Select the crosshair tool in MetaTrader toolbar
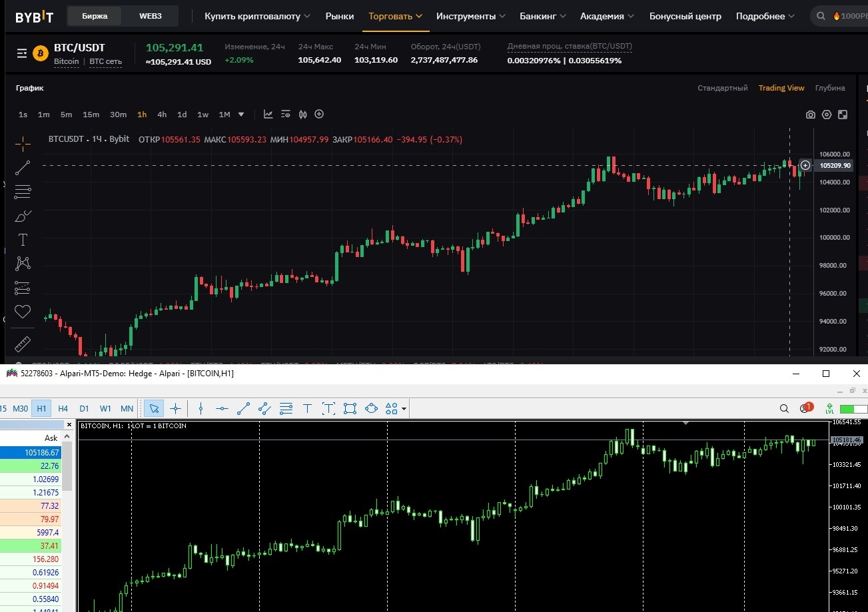868x612 pixels. click(x=175, y=408)
